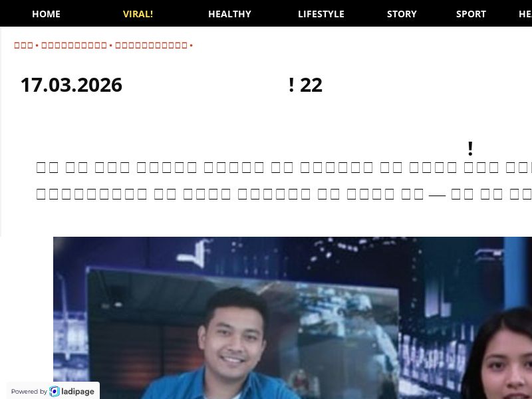Click the number 22 in the headline
532x399 pixels.
311,85
